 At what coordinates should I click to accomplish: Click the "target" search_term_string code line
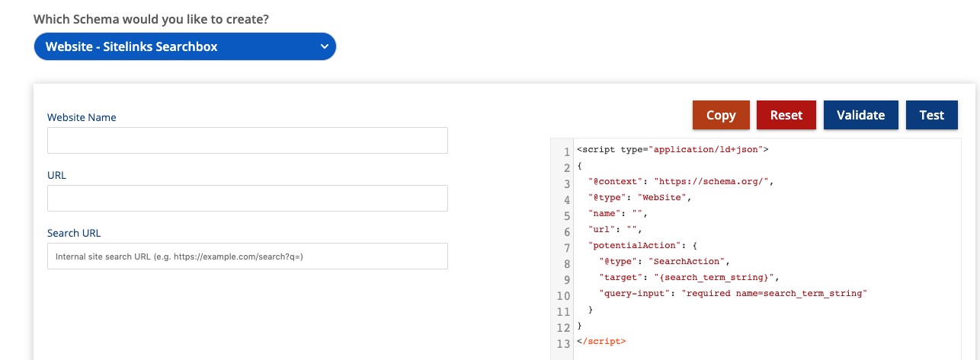click(688, 277)
